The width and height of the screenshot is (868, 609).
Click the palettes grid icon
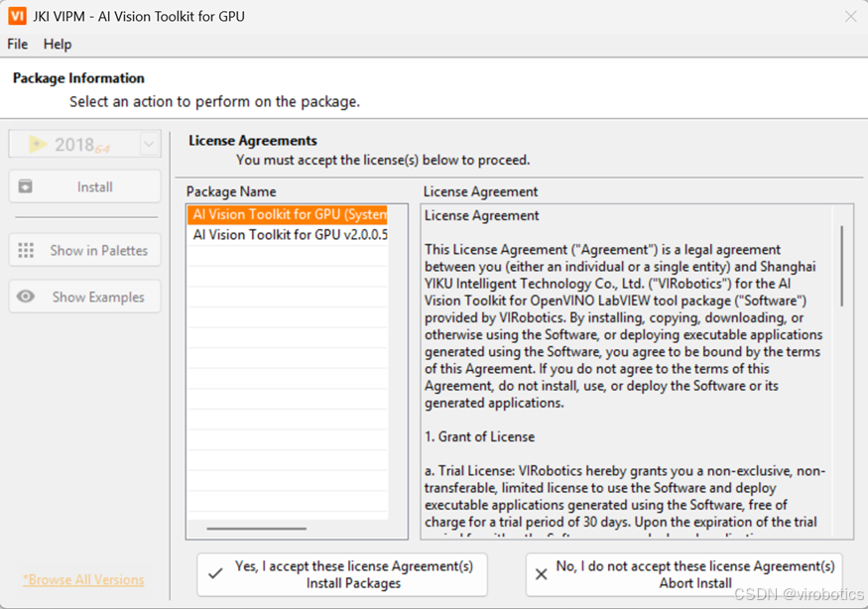click(26, 250)
